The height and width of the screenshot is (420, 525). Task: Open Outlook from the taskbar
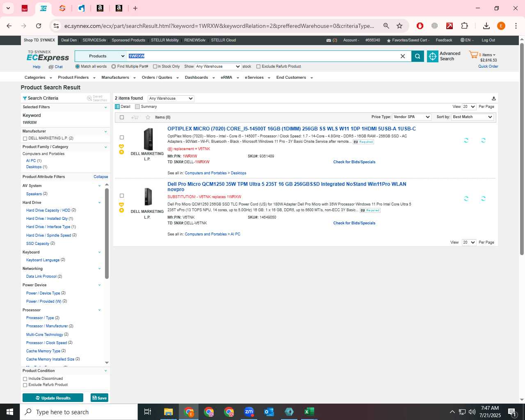269,412
